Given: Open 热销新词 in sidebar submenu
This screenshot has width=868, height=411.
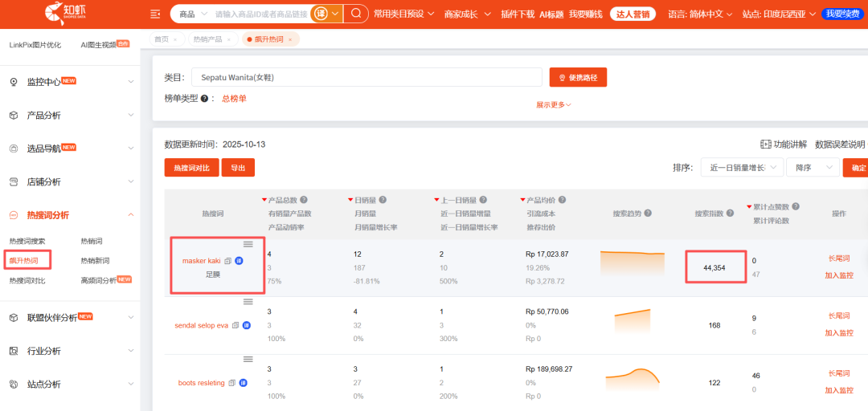Looking at the screenshot, I should pyautogui.click(x=95, y=261).
